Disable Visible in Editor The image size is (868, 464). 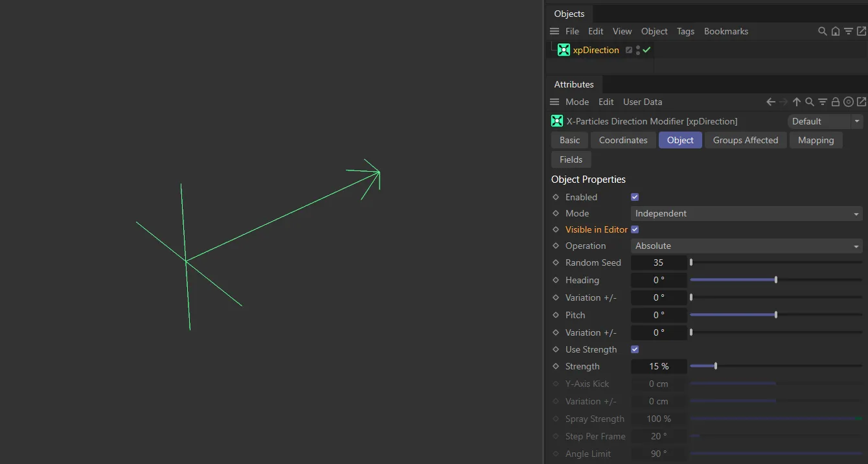coord(634,229)
